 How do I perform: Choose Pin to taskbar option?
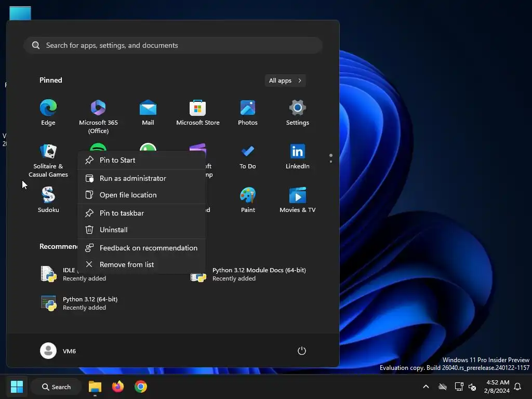(x=142, y=213)
